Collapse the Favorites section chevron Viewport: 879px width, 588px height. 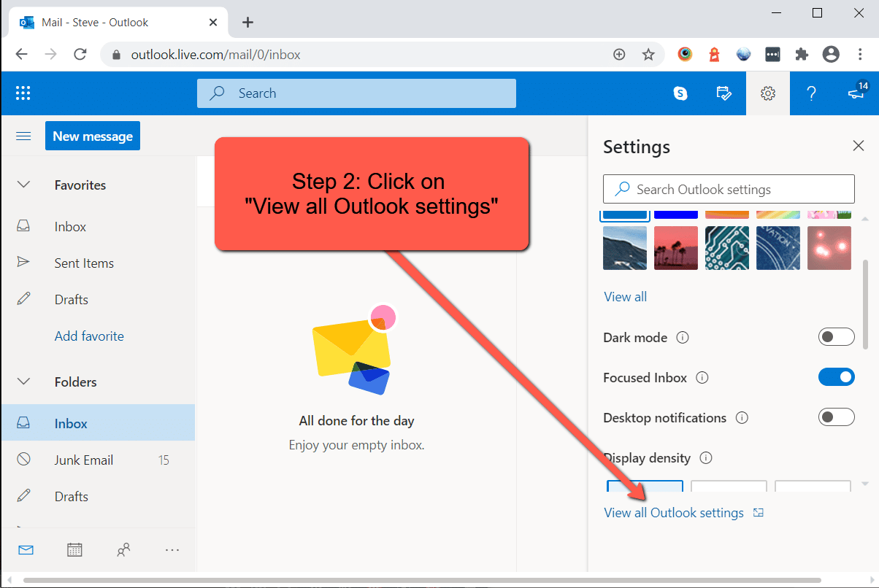click(x=23, y=185)
